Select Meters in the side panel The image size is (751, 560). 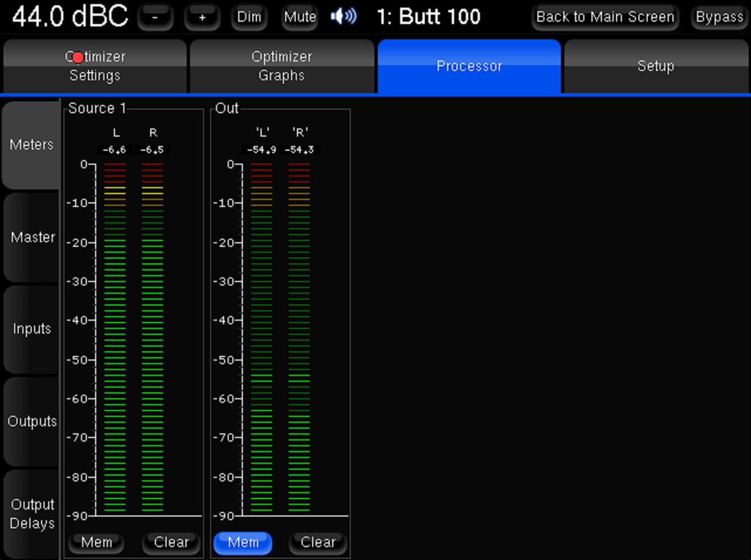coord(32,145)
